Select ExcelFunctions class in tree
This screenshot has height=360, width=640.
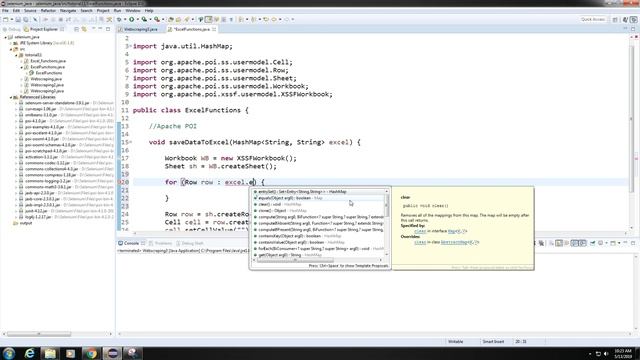coord(49,73)
